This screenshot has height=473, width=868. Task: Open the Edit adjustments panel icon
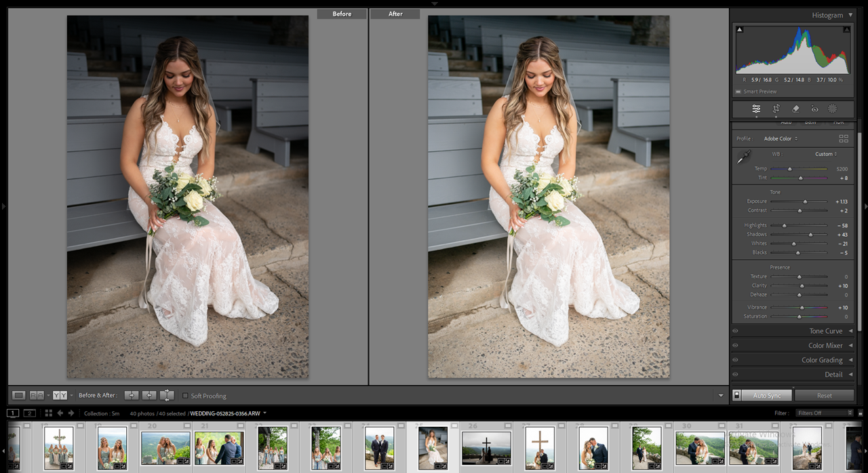(756, 109)
